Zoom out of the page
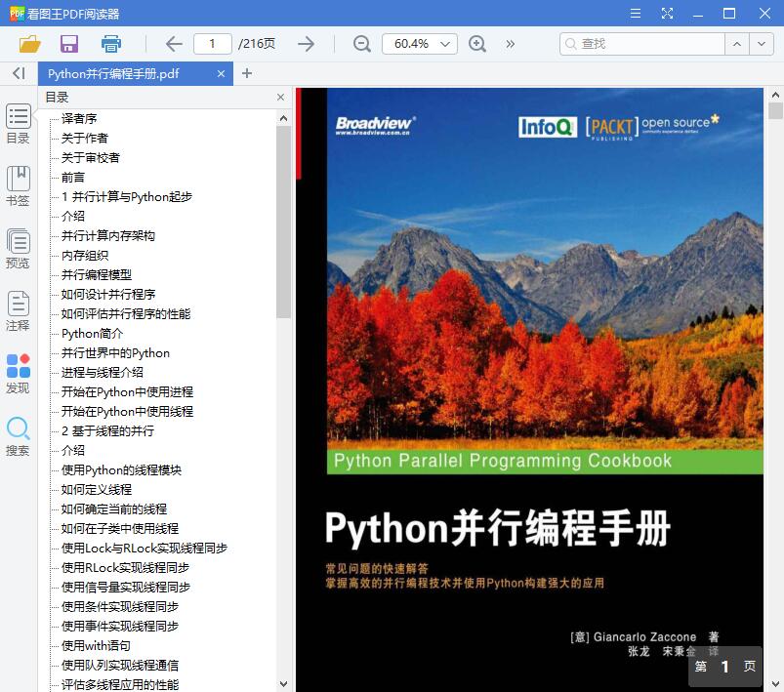 click(x=361, y=44)
